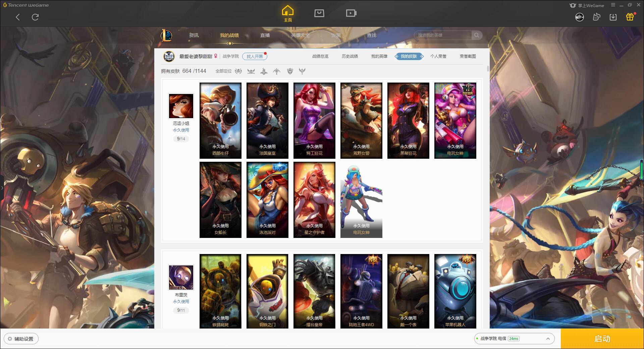Expand the 战争学院 电信 server dropdown
644x349 pixels.
514,339
